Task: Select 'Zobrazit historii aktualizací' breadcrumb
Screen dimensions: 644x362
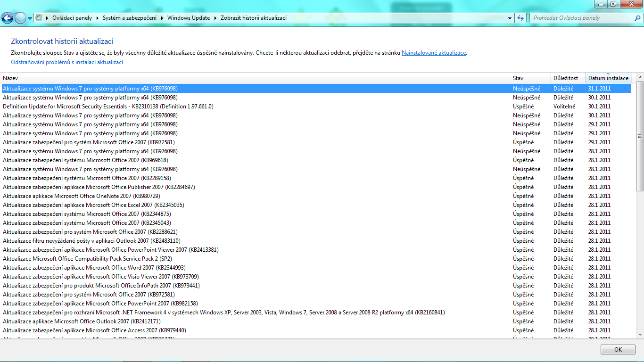Action: click(x=254, y=18)
